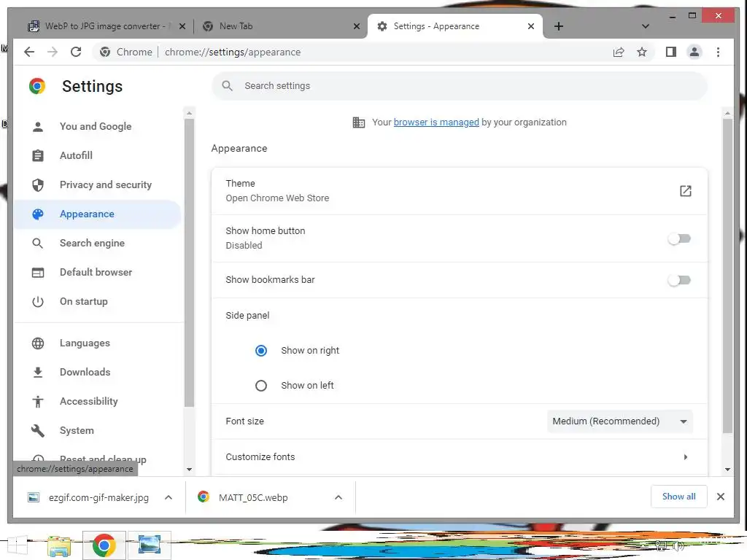The image size is (747, 560).
Task: Share this page icon in address bar
Action: tap(619, 52)
